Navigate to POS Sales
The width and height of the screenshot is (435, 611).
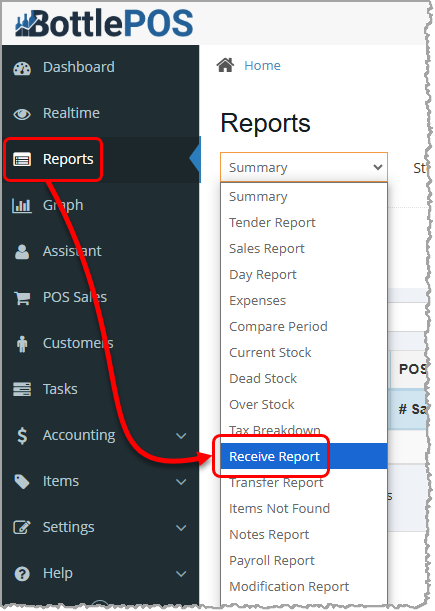[x=75, y=297]
